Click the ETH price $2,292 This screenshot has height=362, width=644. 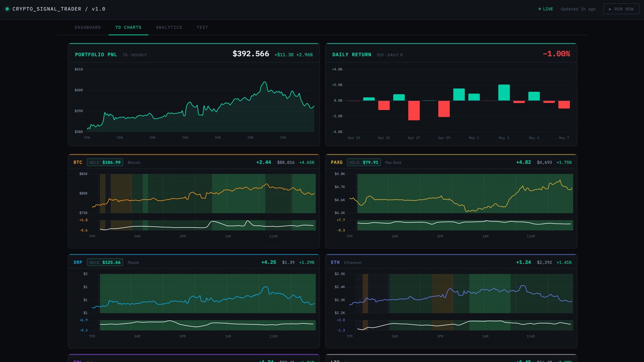(x=545, y=262)
